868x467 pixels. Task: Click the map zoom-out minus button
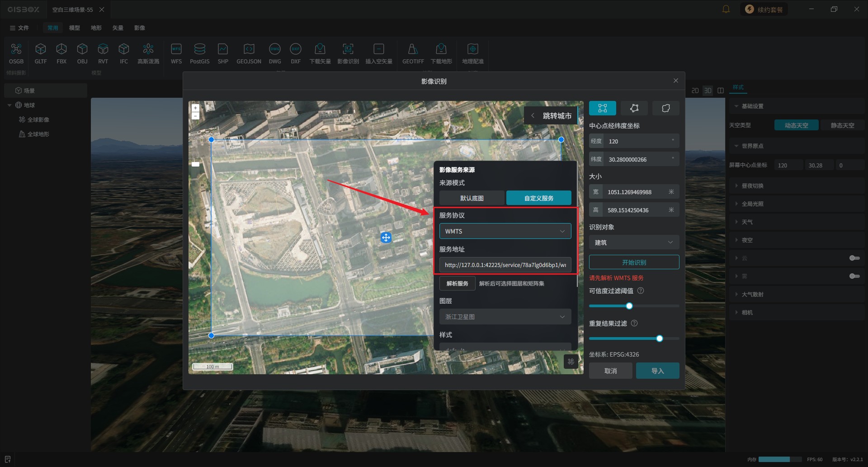pos(195,116)
